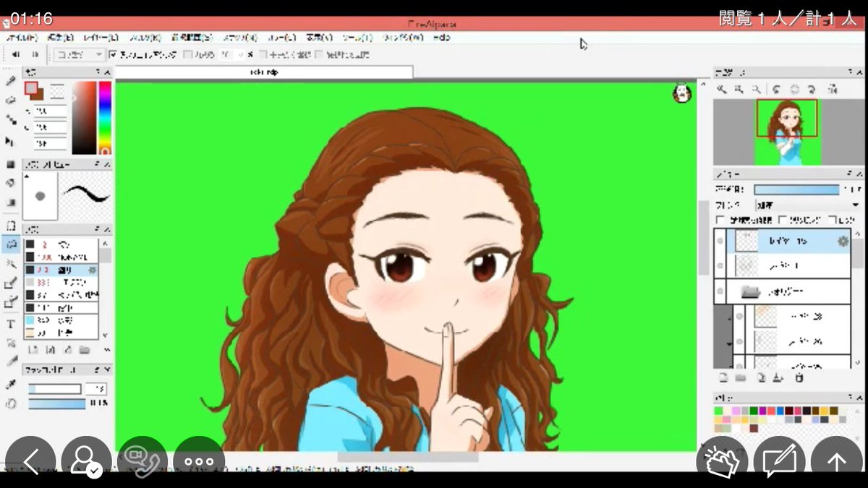Select the Hand pan tool
This screenshot has width=868, height=488.
(x=10, y=404)
